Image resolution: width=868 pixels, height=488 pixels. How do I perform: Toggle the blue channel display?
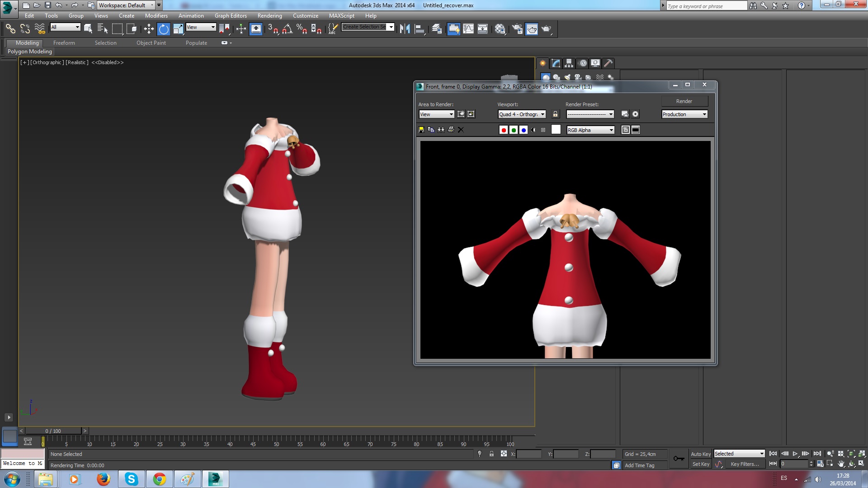coord(524,130)
